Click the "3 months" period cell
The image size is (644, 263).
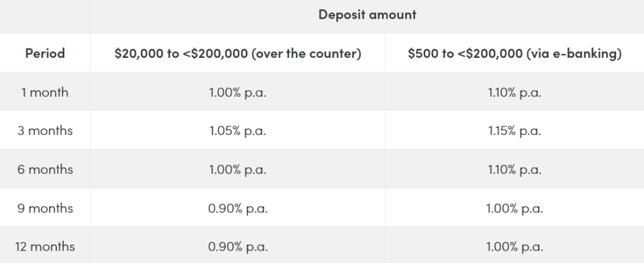[44, 130]
